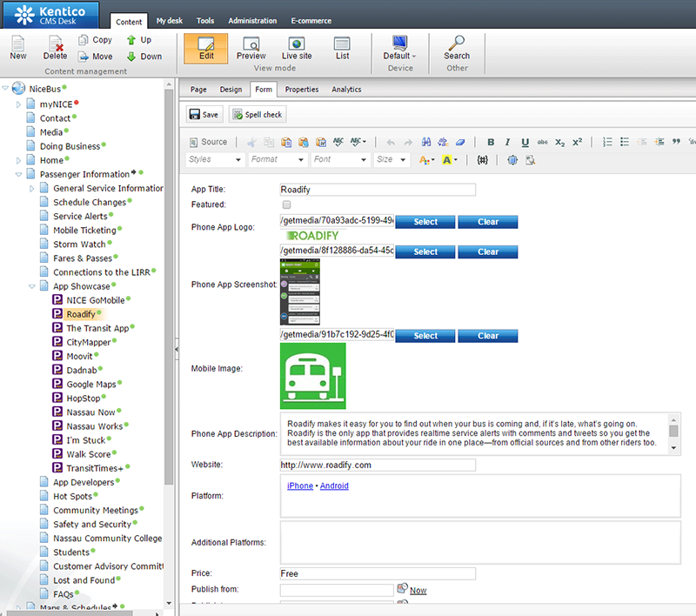Switch to Edit view mode
The height and width of the screenshot is (616, 696).
206,49
